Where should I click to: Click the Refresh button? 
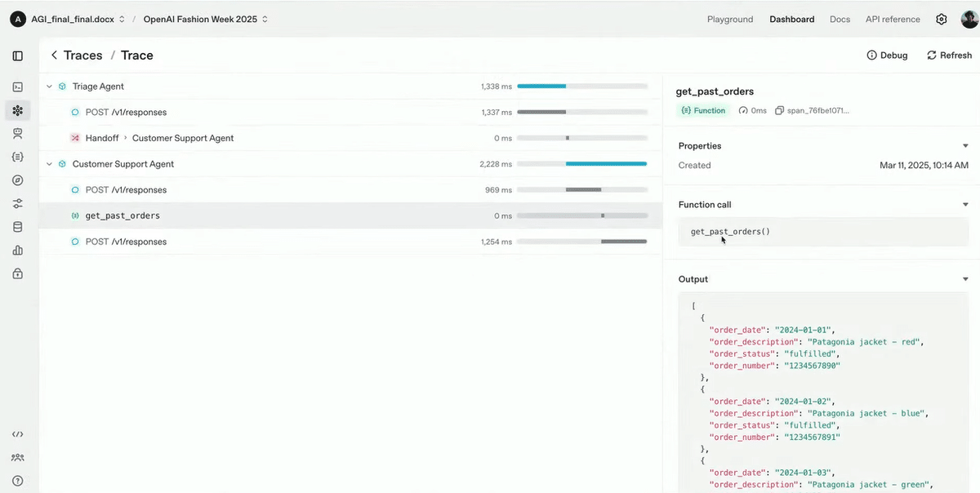coord(949,55)
